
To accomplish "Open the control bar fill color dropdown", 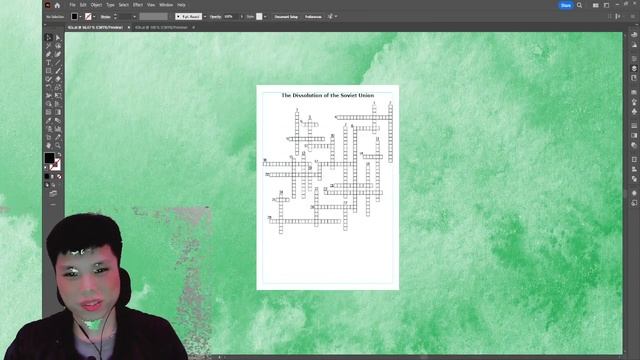I will click(80, 17).
